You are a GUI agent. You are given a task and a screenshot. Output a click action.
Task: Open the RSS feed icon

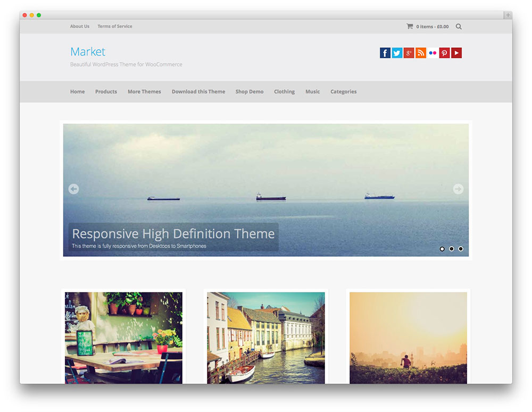421,53
